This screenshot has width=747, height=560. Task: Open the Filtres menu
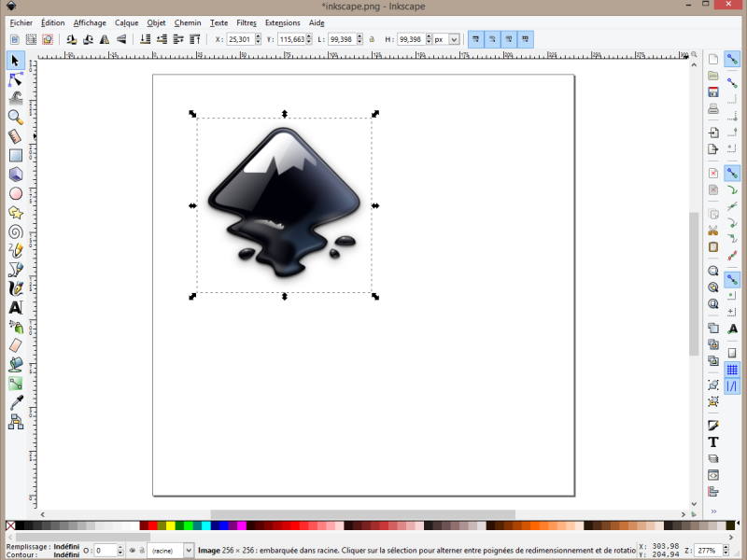tap(247, 22)
